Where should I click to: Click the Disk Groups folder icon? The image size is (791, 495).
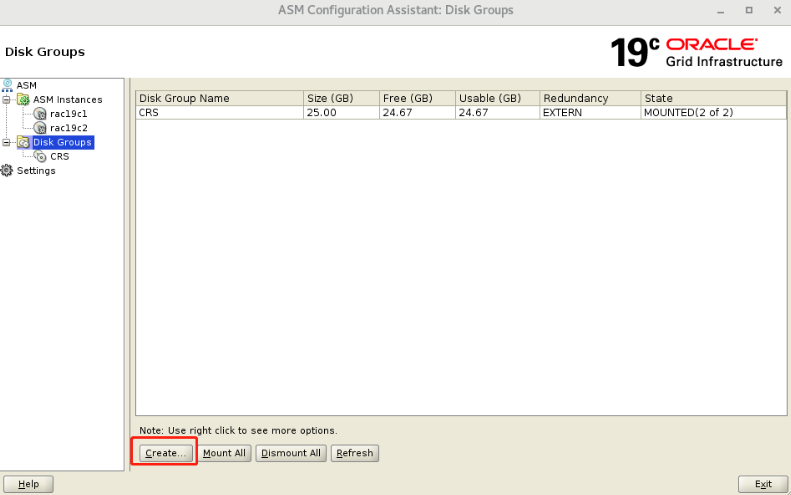click(x=23, y=142)
